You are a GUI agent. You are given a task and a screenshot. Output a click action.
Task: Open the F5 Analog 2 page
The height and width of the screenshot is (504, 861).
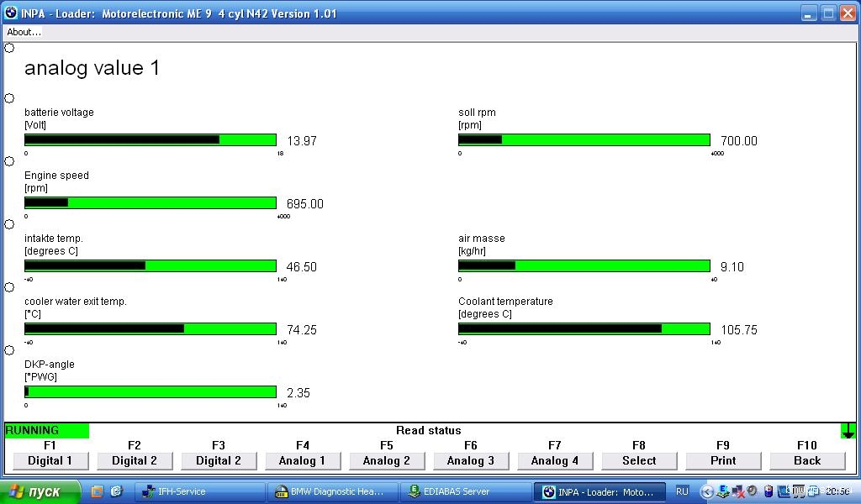pyautogui.click(x=387, y=460)
